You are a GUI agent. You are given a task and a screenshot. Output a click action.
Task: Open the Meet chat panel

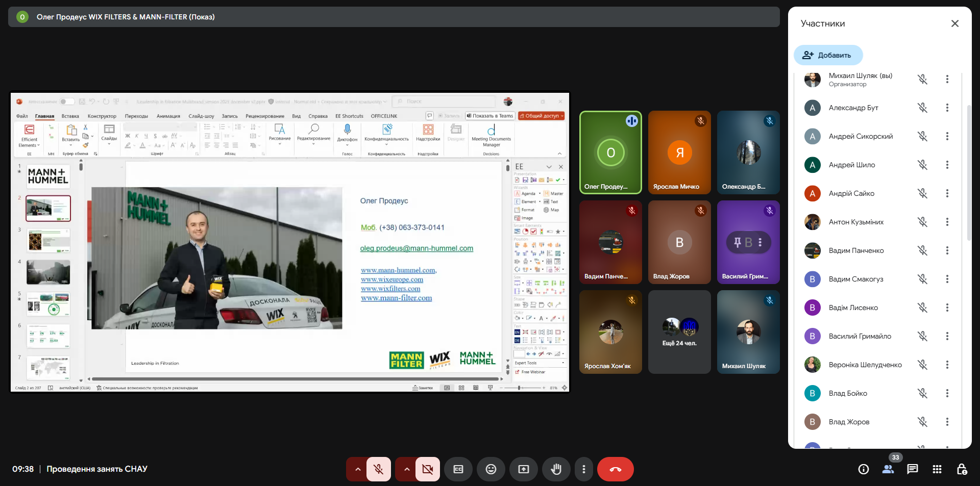point(913,469)
